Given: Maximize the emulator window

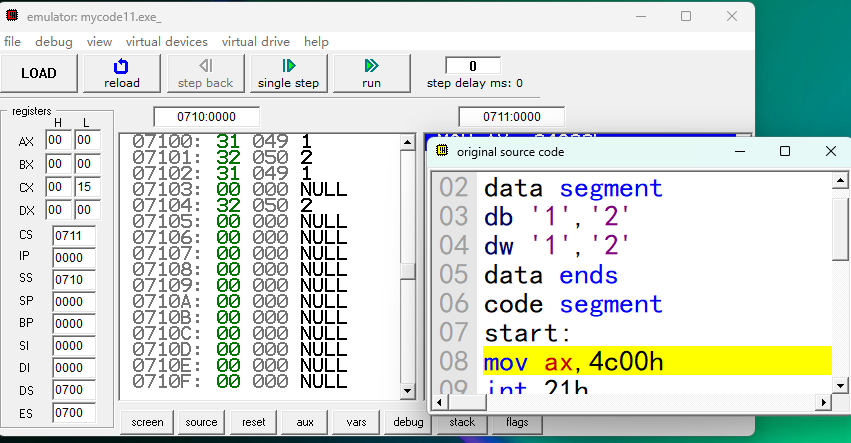Looking at the screenshot, I should click(x=686, y=16).
